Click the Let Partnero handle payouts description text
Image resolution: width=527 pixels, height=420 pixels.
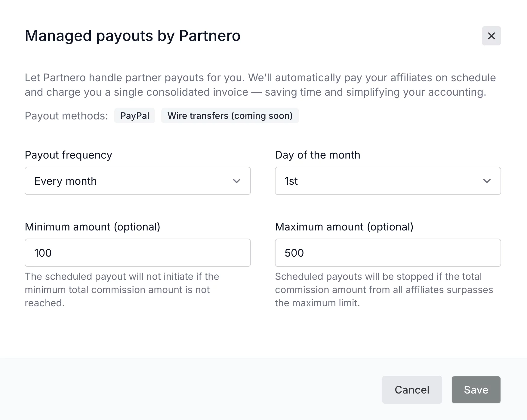point(260,85)
